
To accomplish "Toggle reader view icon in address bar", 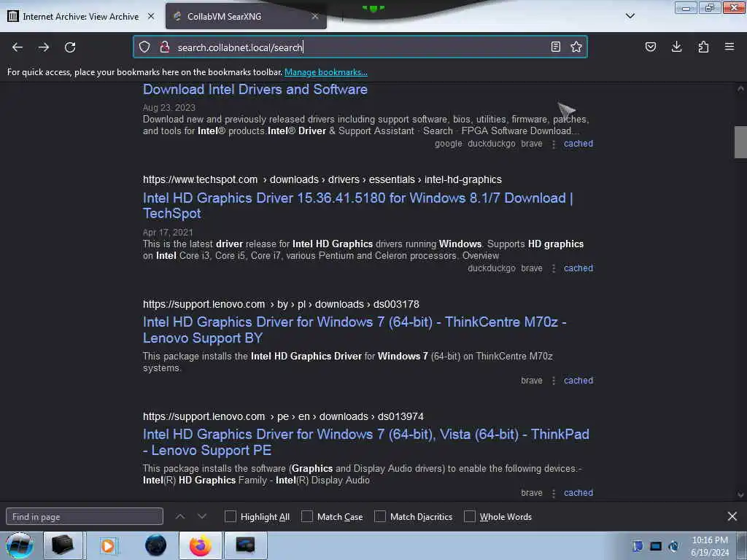I will click(x=555, y=47).
